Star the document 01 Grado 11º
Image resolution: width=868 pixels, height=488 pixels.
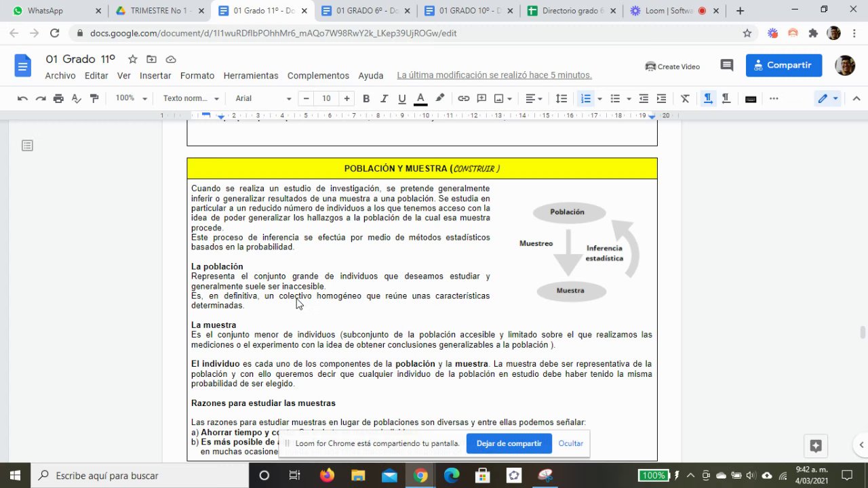tap(133, 59)
